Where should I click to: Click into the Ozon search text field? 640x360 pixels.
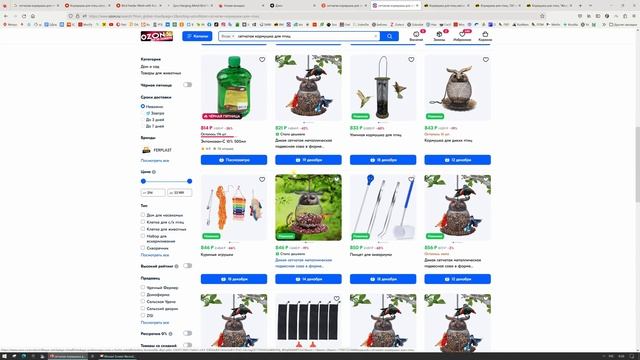pyautogui.click(x=304, y=36)
